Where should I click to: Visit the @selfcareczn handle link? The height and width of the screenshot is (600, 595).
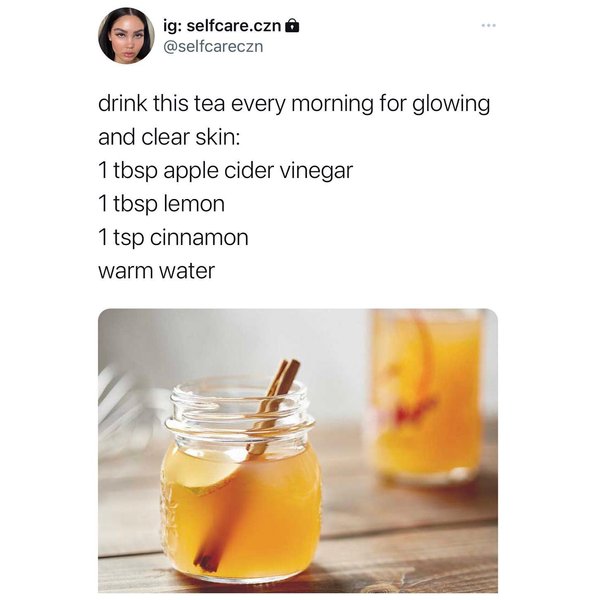pos(213,47)
